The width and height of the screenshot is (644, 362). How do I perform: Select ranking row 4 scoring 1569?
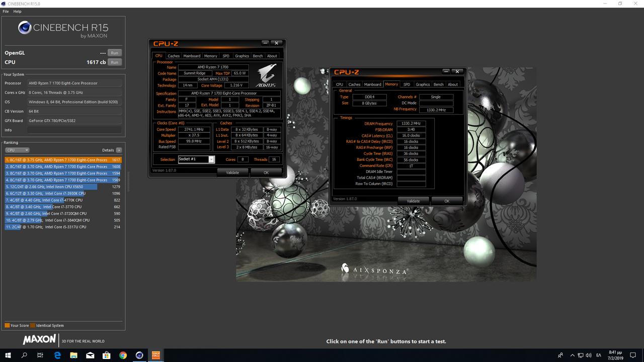[63, 180]
